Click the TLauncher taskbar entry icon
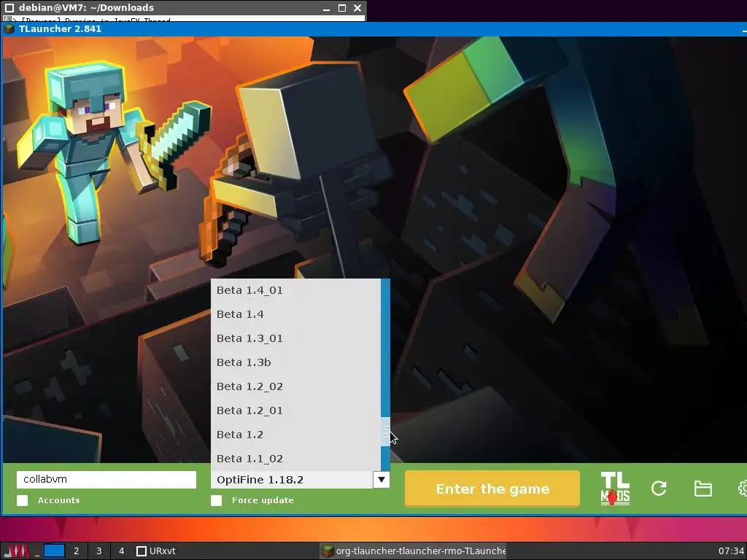The height and width of the screenshot is (560, 747). [x=327, y=551]
